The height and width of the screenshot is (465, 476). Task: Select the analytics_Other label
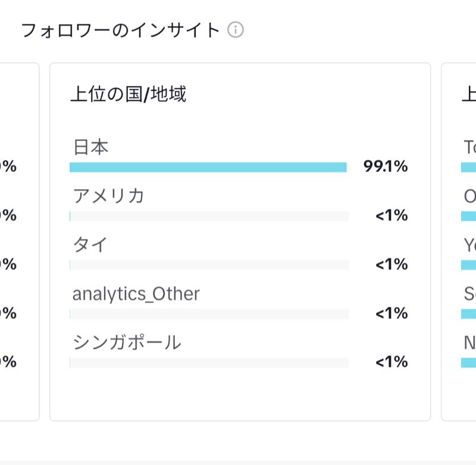point(136,294)
